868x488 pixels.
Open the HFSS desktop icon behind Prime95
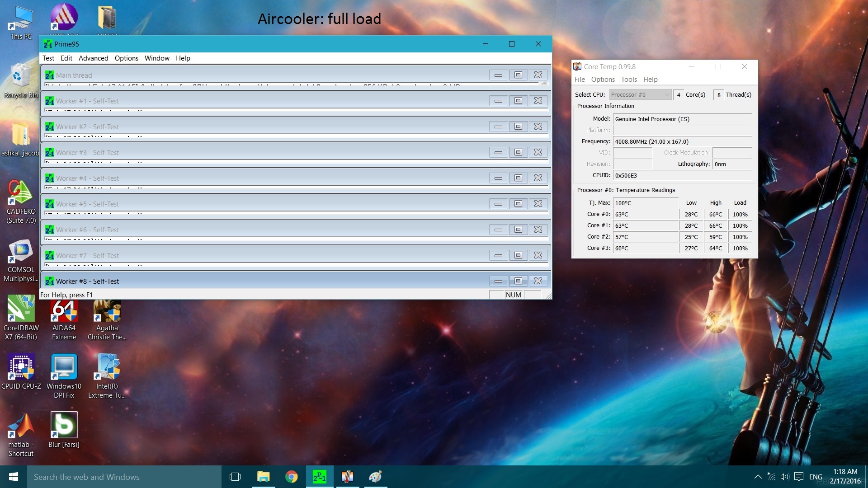coord(64,19)
